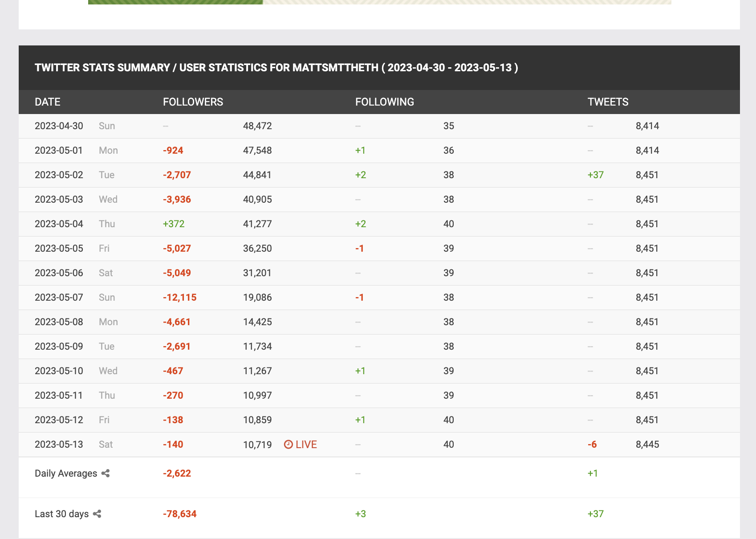Click the follower count 31,201
The width and height of the screenshot is (756, 539).
click(257, 273)
